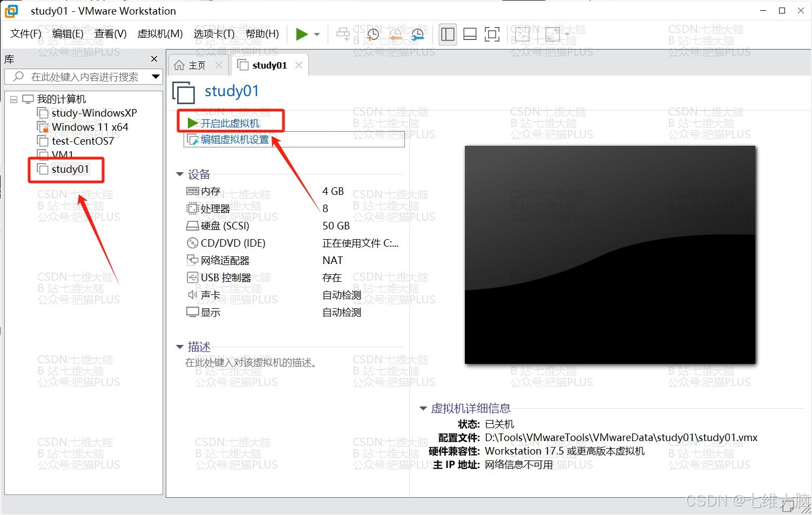Collapse the 描述 section

point(180,347)
